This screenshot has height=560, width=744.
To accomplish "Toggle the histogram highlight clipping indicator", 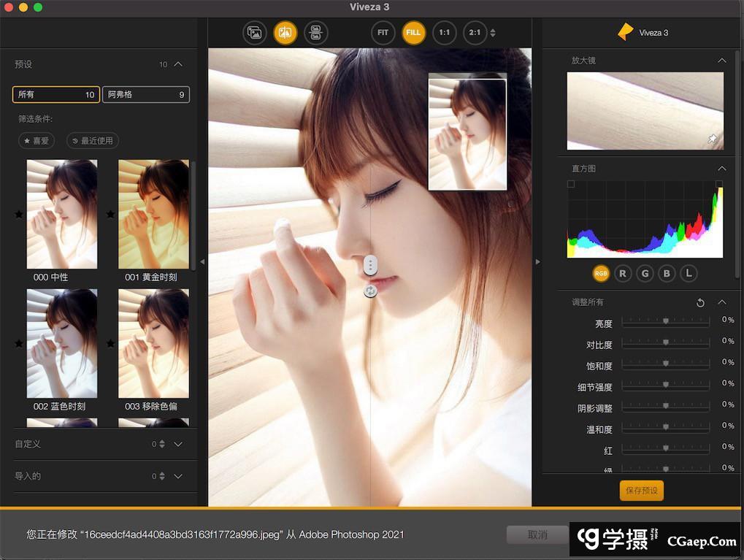I will click(718, 185).
